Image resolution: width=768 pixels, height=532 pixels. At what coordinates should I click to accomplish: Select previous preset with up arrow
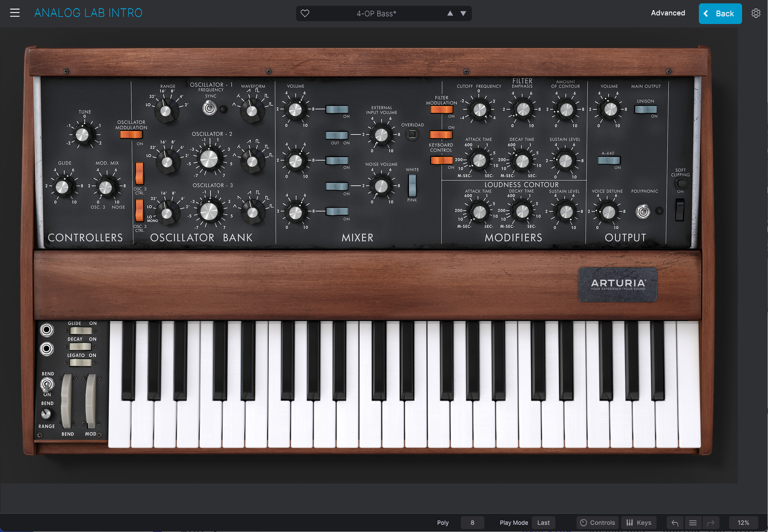pos(450,13)
